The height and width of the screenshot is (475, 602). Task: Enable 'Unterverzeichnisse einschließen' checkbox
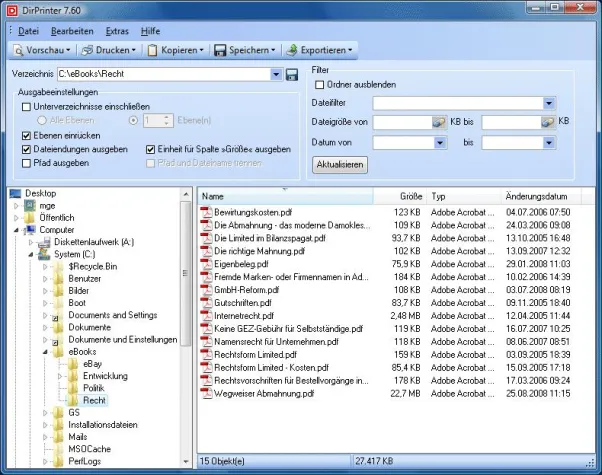pos(27,106)
